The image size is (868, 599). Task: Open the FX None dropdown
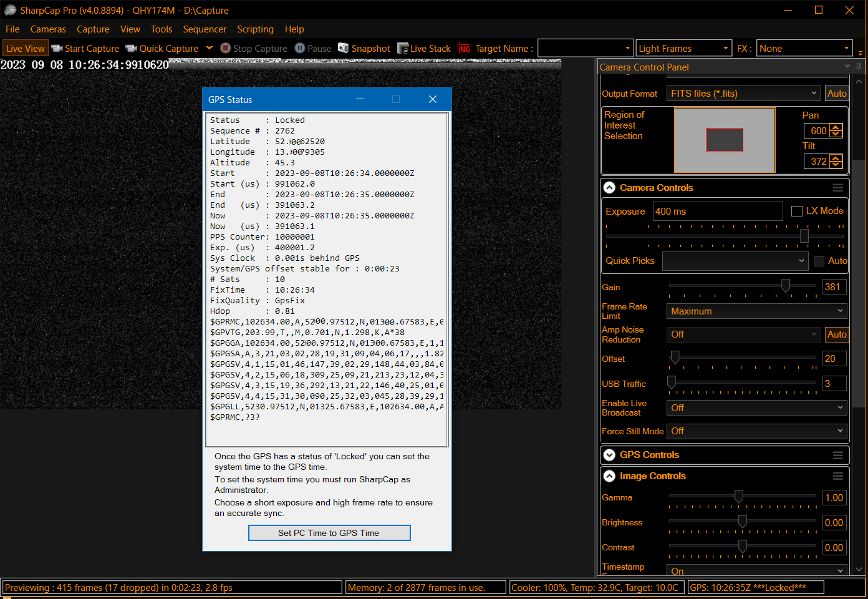coord(804,48)
